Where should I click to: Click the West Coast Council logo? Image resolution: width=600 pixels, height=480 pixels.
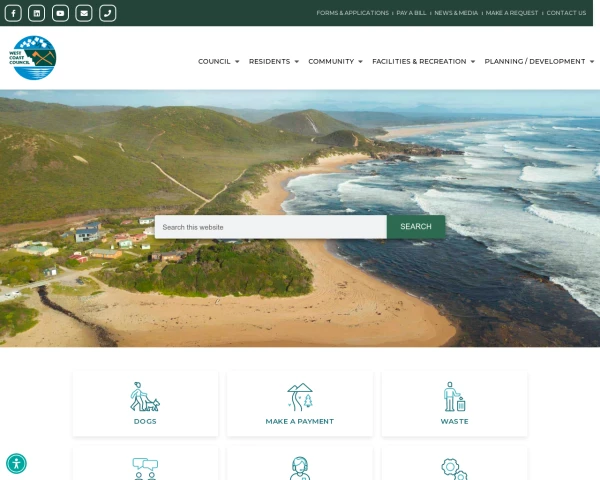pyautogui.click(x=33, y=58)
